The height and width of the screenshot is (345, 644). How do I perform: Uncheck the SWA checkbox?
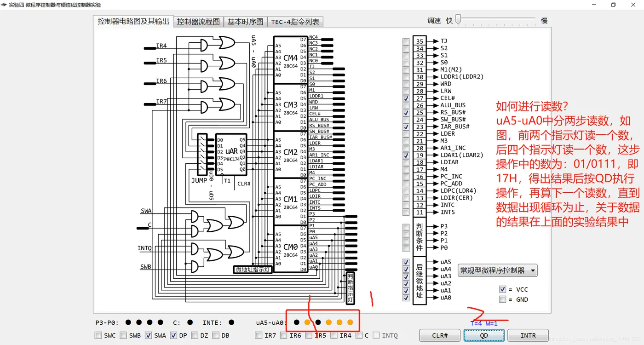(149, 335)
